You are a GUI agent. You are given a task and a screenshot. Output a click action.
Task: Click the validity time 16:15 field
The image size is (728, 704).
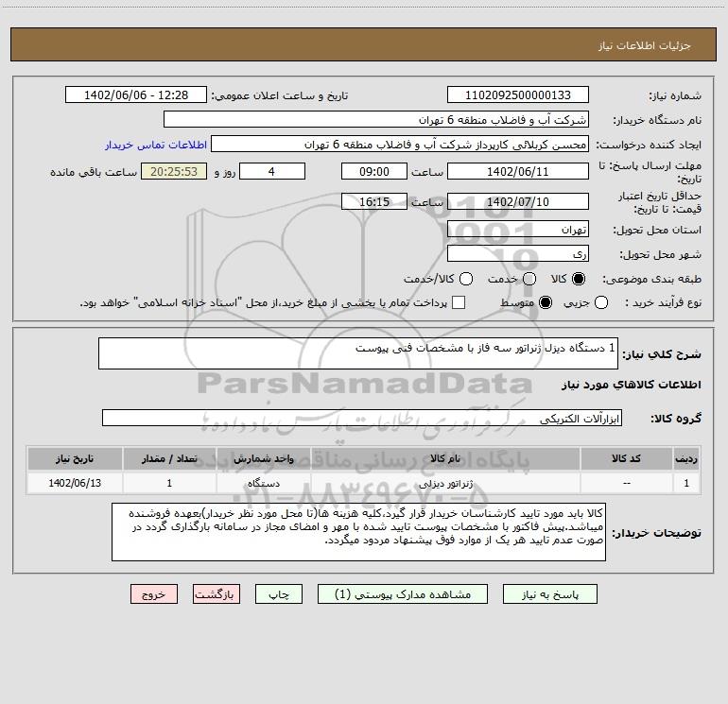click(374, 201)
